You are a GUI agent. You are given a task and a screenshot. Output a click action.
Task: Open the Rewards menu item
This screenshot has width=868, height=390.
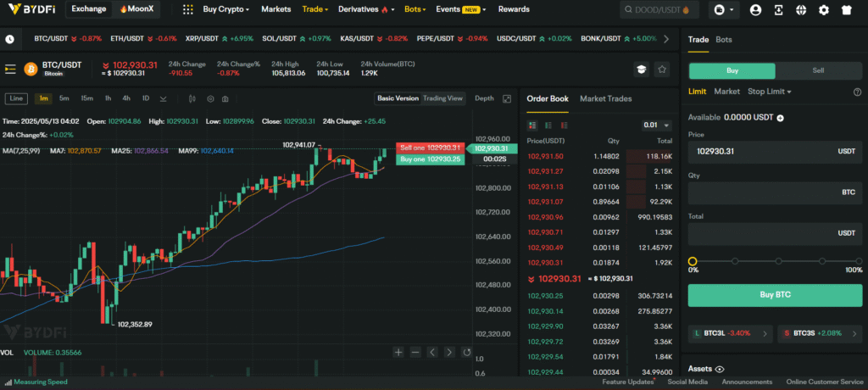(514, 9)
